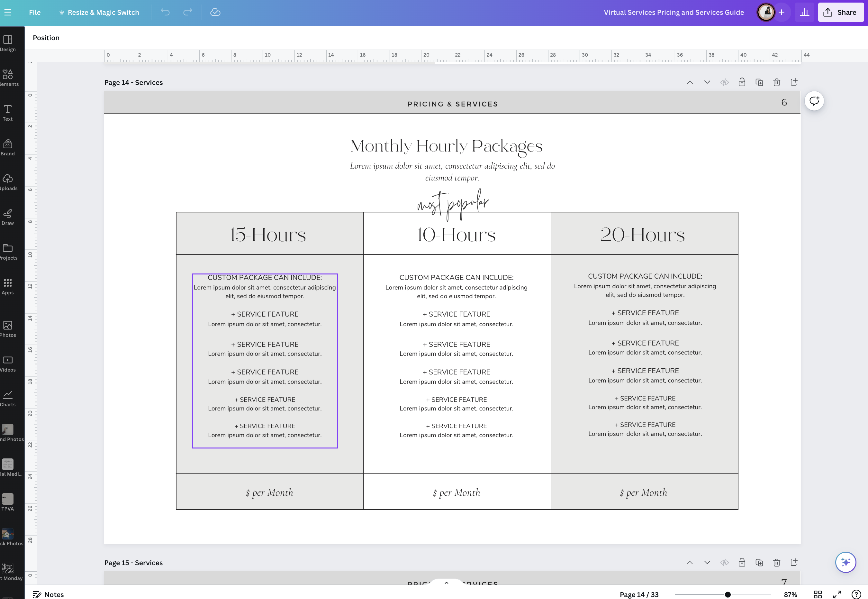Redo the last action
The width and height of the screenshot is (868, 599).
pos(187,12)
